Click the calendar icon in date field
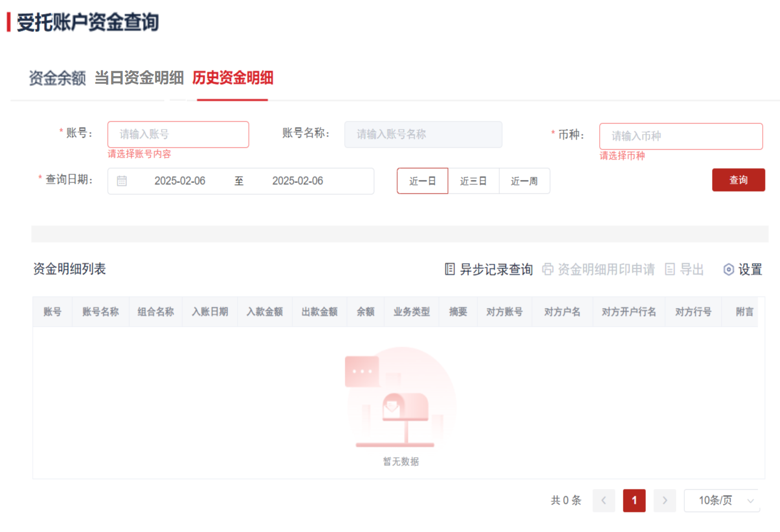The width and height of the screenshot is (780, 532). click(x=122, y=181)
